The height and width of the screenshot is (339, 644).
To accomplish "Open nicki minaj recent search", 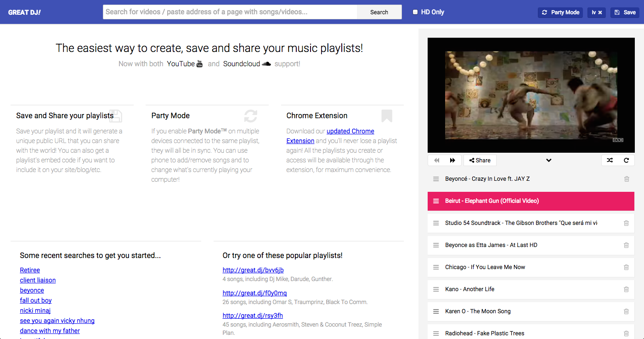I will point(35,310).
